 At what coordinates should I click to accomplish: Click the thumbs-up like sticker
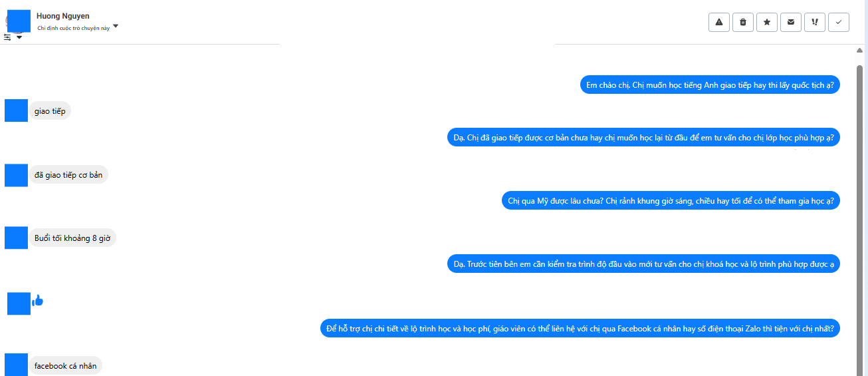(37, 301)
